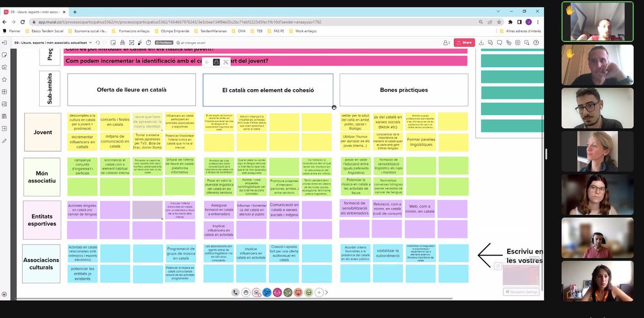Open the Olympe Emprende bookmark folder
The width and height of the screenshot is (644, 318).
[173, 31]
